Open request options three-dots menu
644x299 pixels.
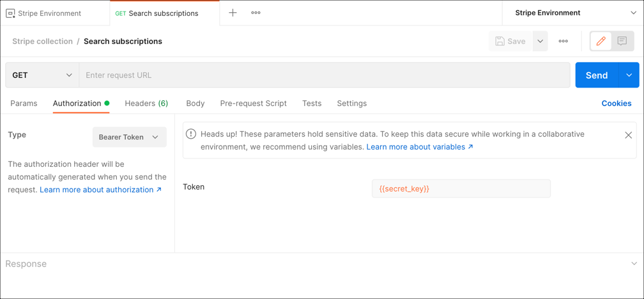pos(563,42)
